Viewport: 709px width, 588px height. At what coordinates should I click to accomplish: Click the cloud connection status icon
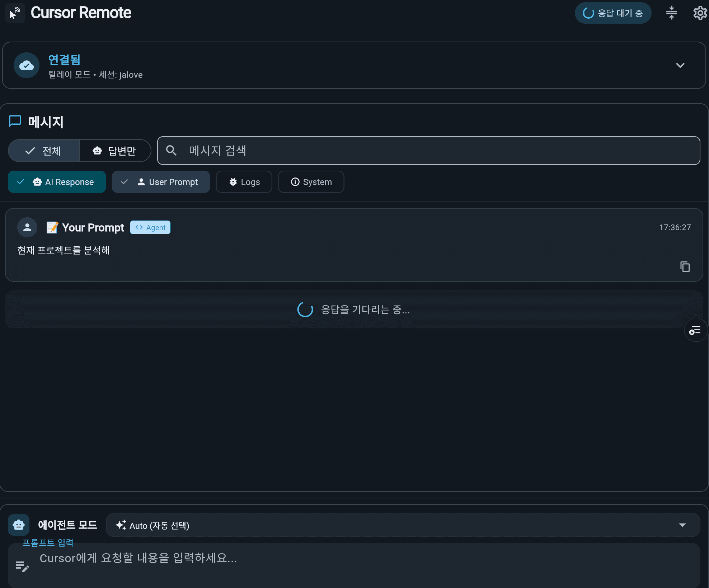[x=26, y=65]
